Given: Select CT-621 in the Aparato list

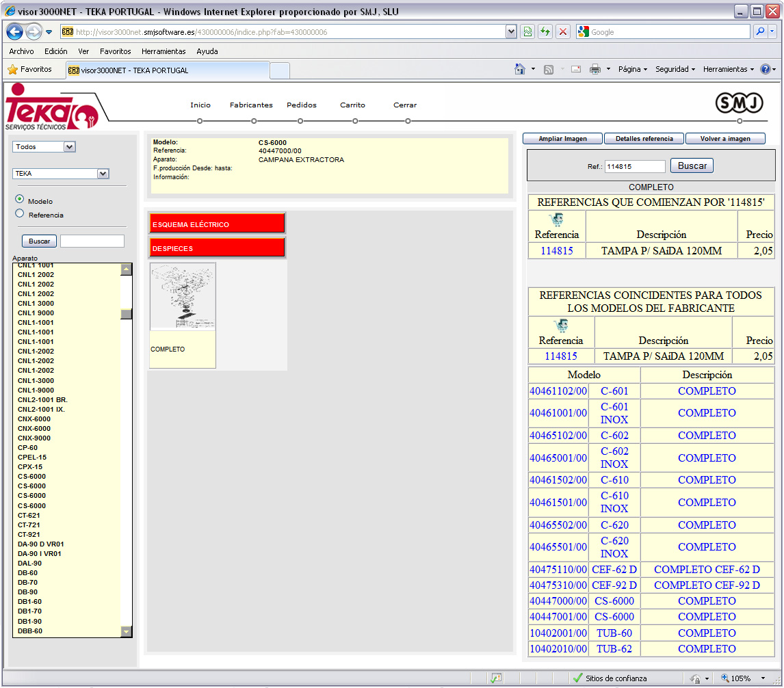Looking at the screenshot, I should 29,515.
